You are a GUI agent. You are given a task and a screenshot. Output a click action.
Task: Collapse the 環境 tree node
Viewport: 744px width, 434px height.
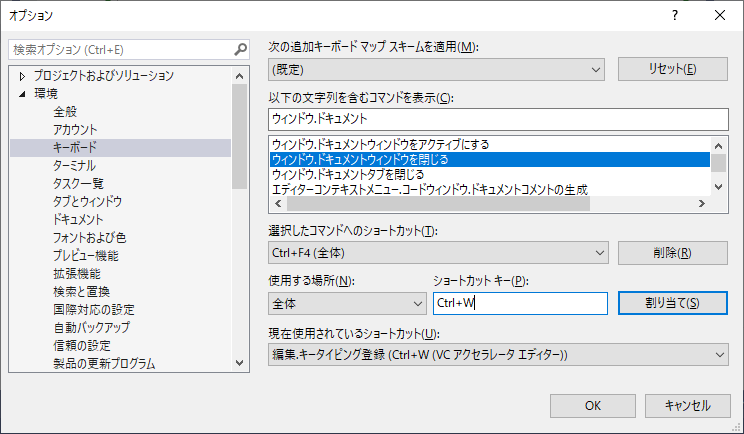22,94
